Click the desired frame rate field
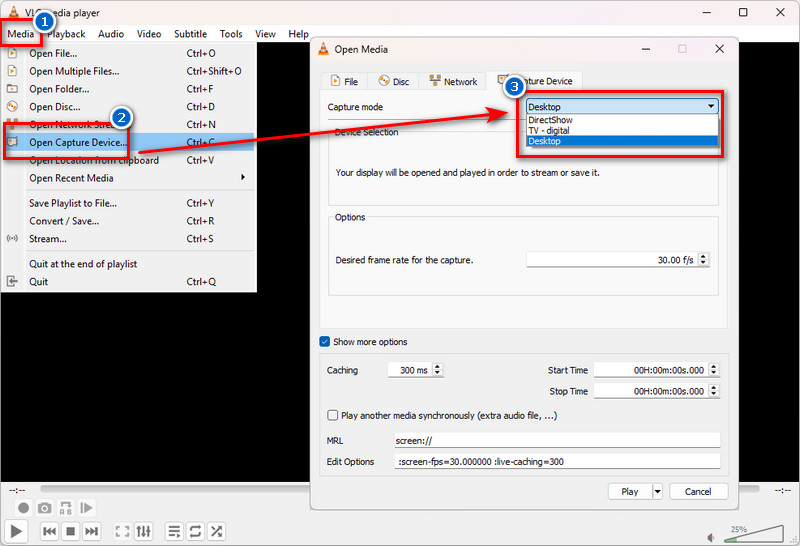This screenshot has width=800, height=546. (612, 260)
